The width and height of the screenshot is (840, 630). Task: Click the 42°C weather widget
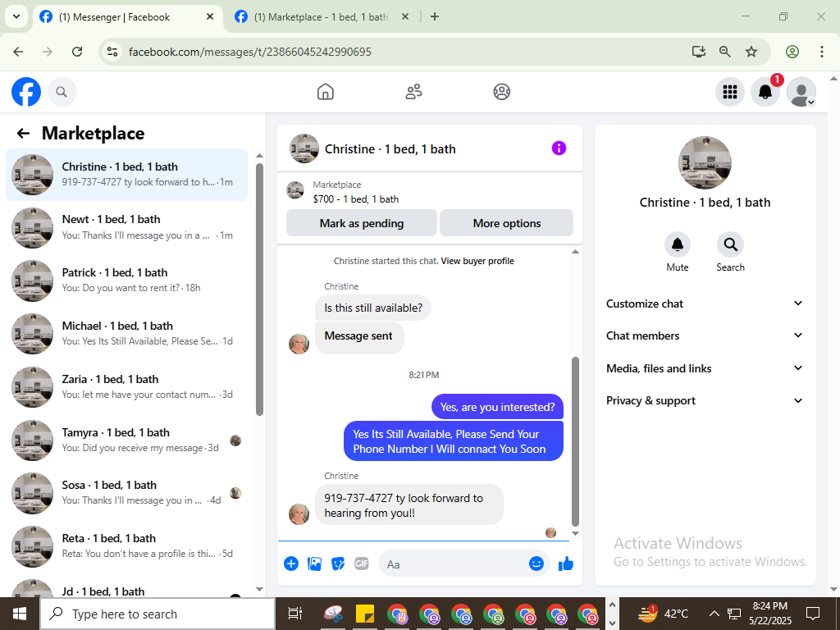[664, 614]
